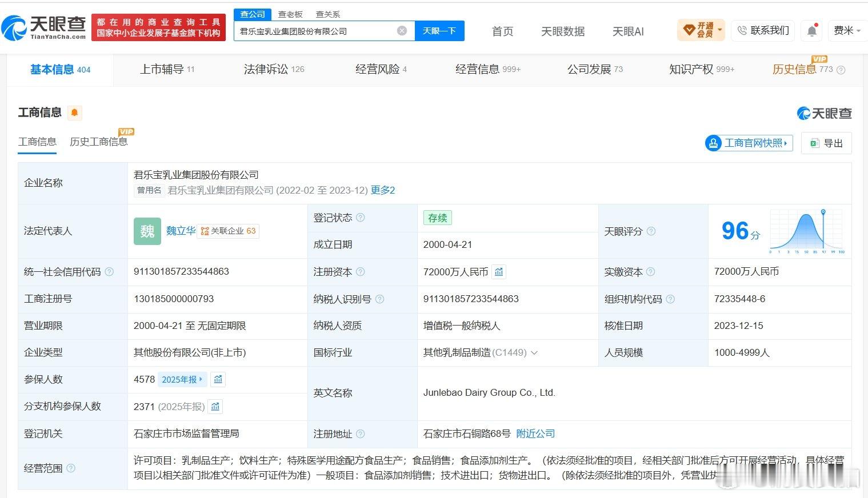Image resolution: width=868 pixels, height=498 pixels.
Task: Go to 首页 in top navigation
Action: click(503, 31)
